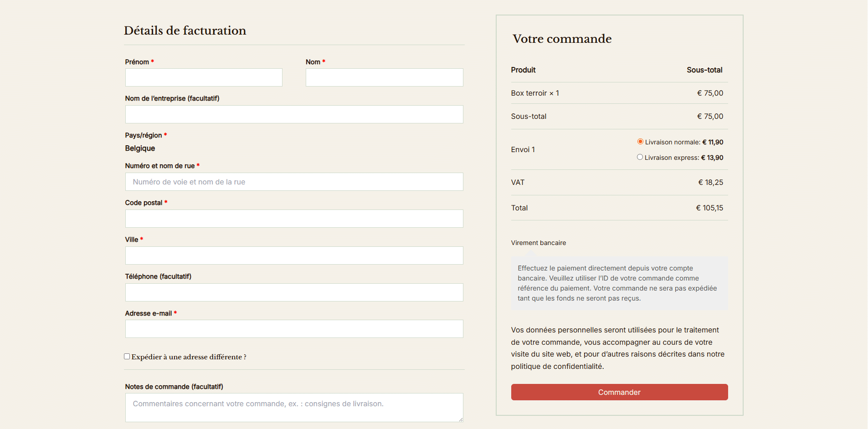Viewport: 868px width, 429px height.
Task: Select Livraison normale shipping option
Action: point(640,142)
